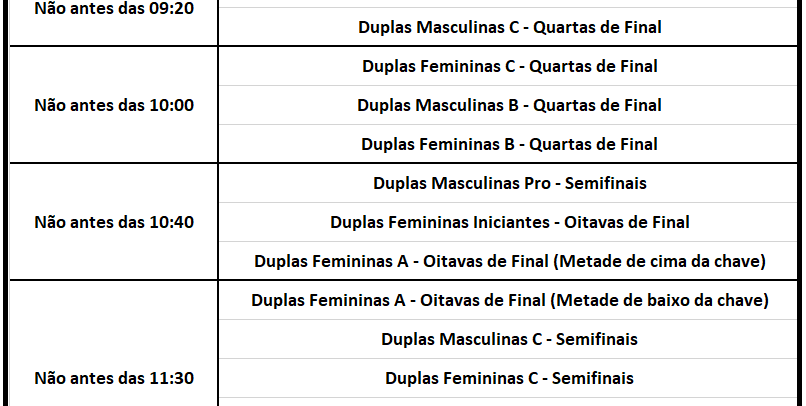
Task: Select the "Não antes das 11:30" time cell
Action: 114,378
